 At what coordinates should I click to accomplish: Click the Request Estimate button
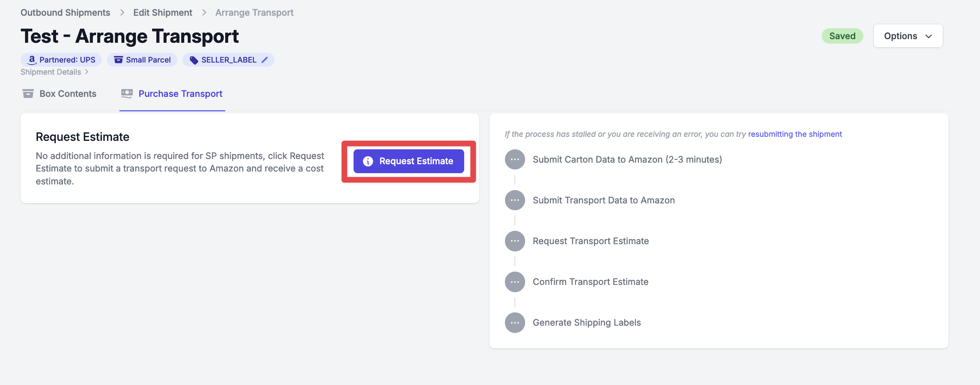pos(408,161)
